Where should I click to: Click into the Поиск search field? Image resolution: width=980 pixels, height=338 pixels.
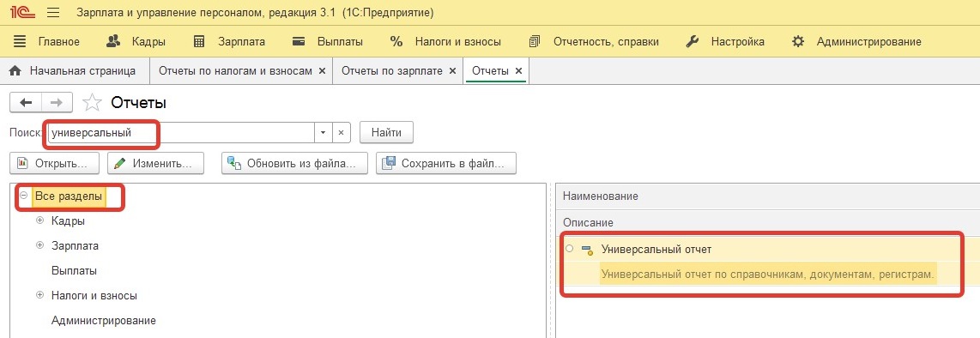(x=181, y=132)
